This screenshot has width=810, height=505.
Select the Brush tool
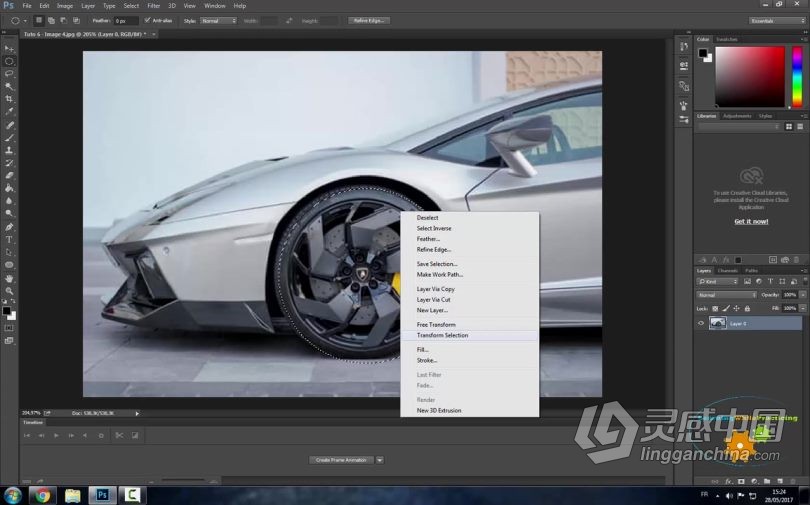(x=9, y=138)
